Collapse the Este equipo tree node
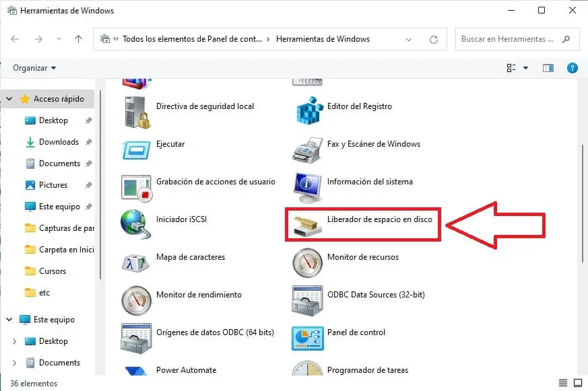This screenshot has width=588, height=391. [9, 320]
